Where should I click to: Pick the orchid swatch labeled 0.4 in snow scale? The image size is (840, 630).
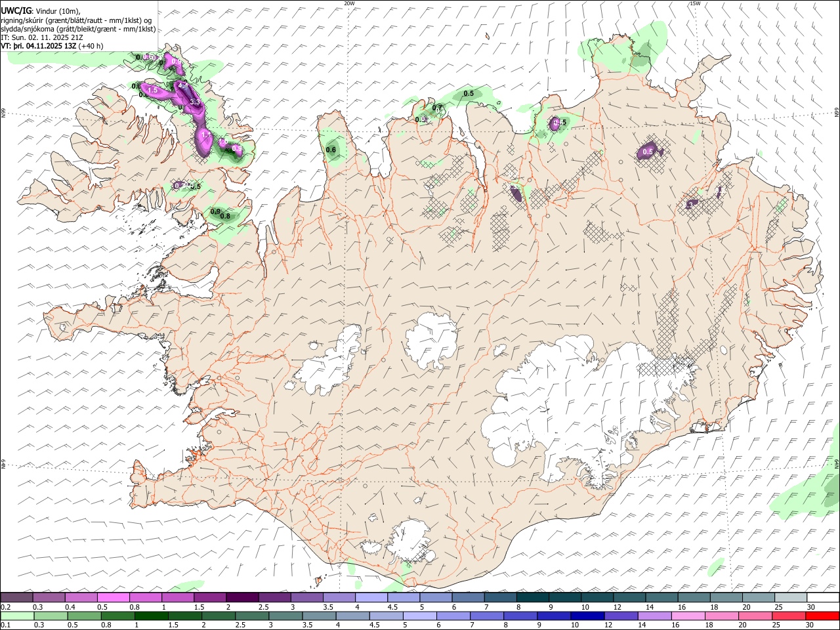tap(81, 597)
